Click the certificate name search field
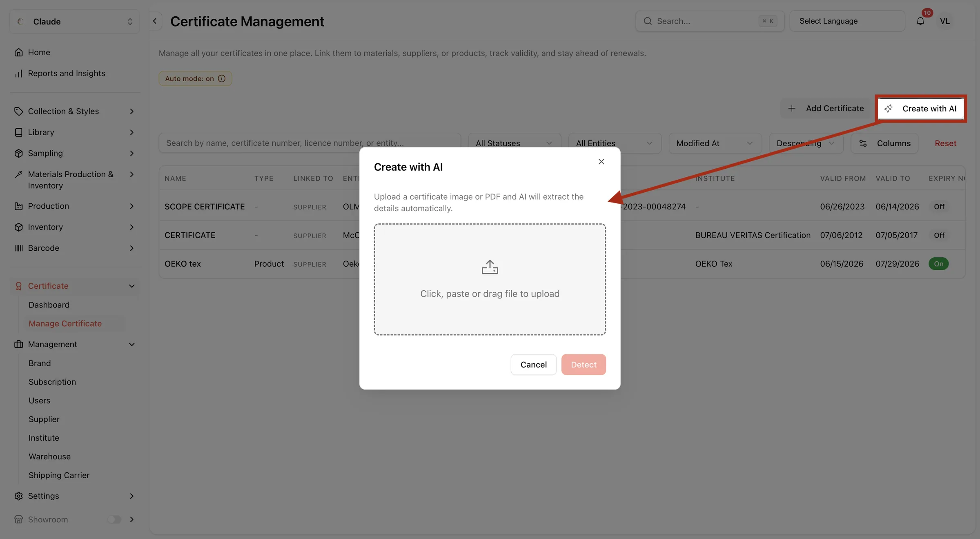 [310, 143]
